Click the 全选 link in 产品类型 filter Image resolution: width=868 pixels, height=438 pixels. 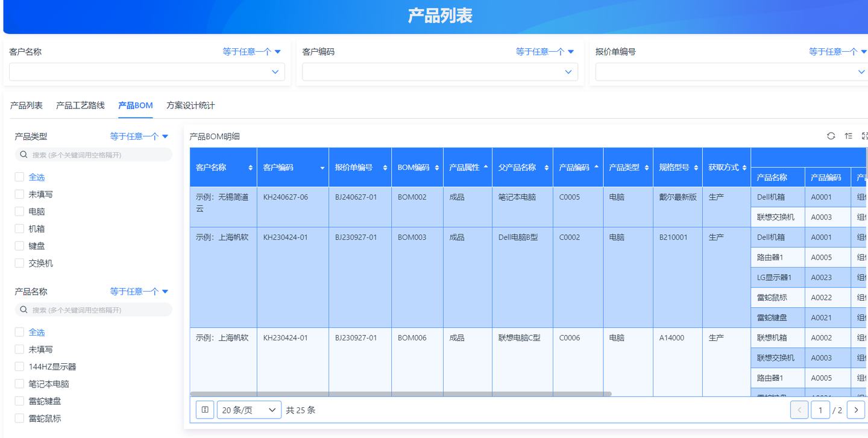[x=37, y=177]
